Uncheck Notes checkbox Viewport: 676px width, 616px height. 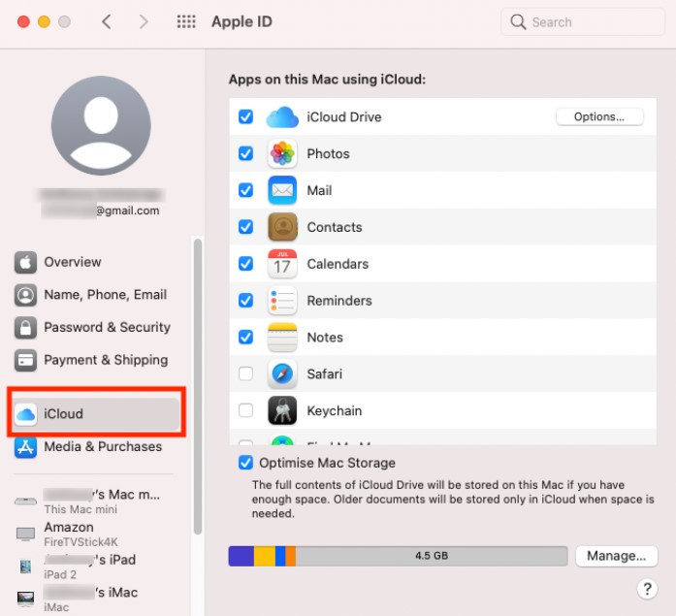pyautogui.click(x=245, y=337)
